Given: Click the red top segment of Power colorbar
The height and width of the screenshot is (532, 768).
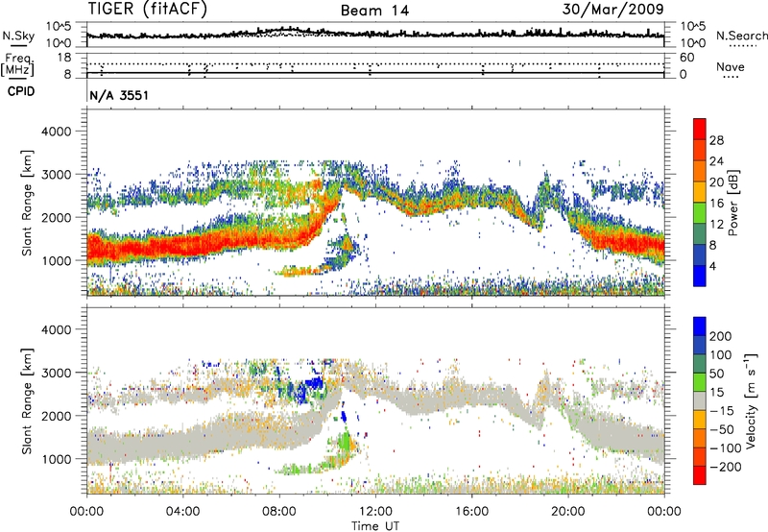Looking at the screenshot, I should pyautogui.click(x=700, y=129).
